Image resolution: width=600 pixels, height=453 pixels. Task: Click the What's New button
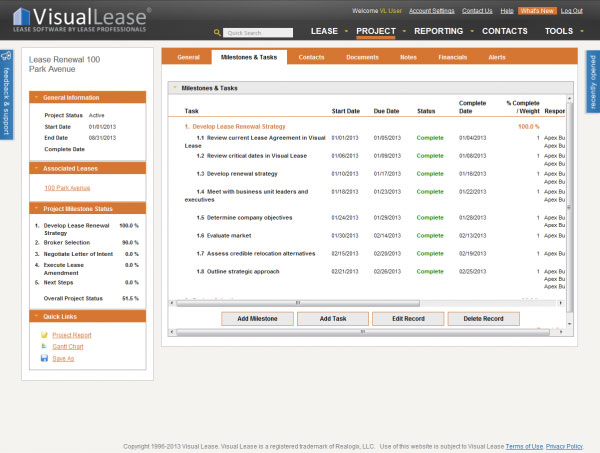point(537,11)
